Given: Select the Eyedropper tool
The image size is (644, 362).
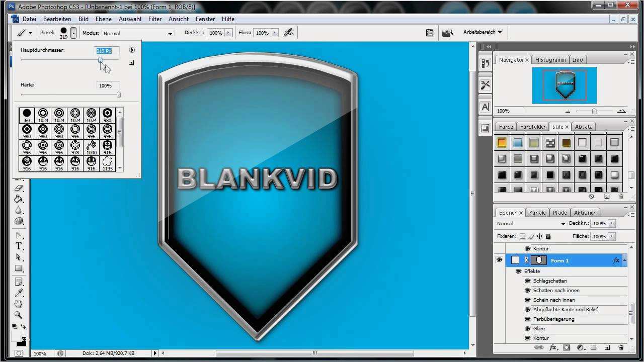Looking at the screenshot, I should (x=19, y=293).
